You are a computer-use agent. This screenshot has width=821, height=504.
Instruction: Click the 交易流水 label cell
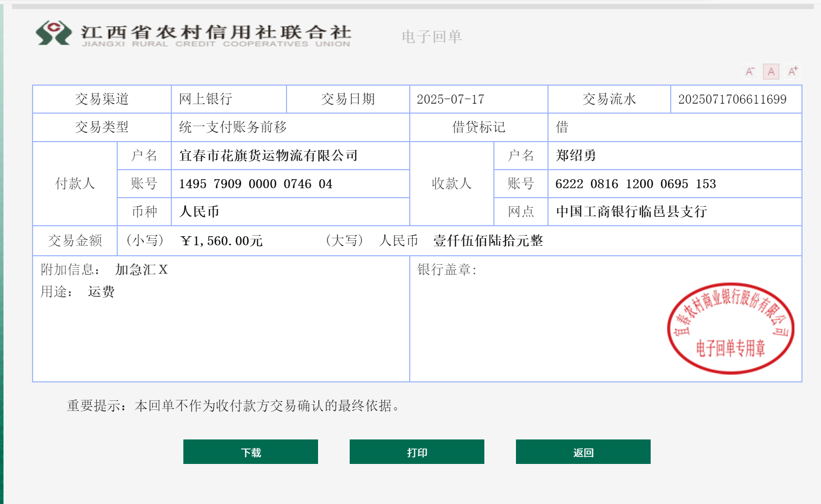pyautogui.click(x=610, y=99)
